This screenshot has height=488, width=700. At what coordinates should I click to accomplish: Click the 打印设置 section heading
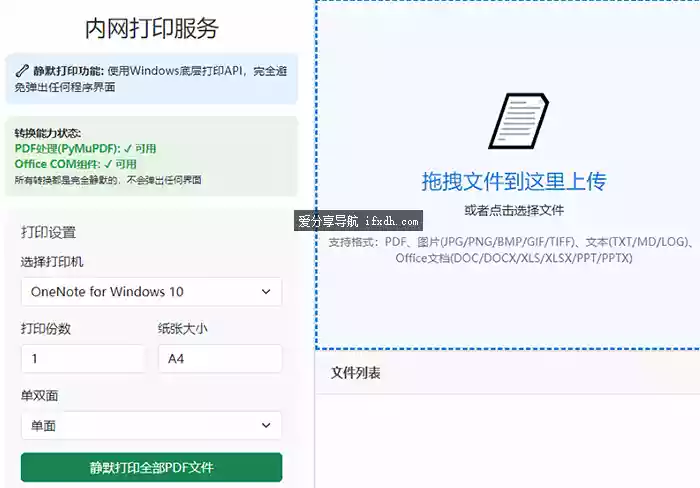48,232
